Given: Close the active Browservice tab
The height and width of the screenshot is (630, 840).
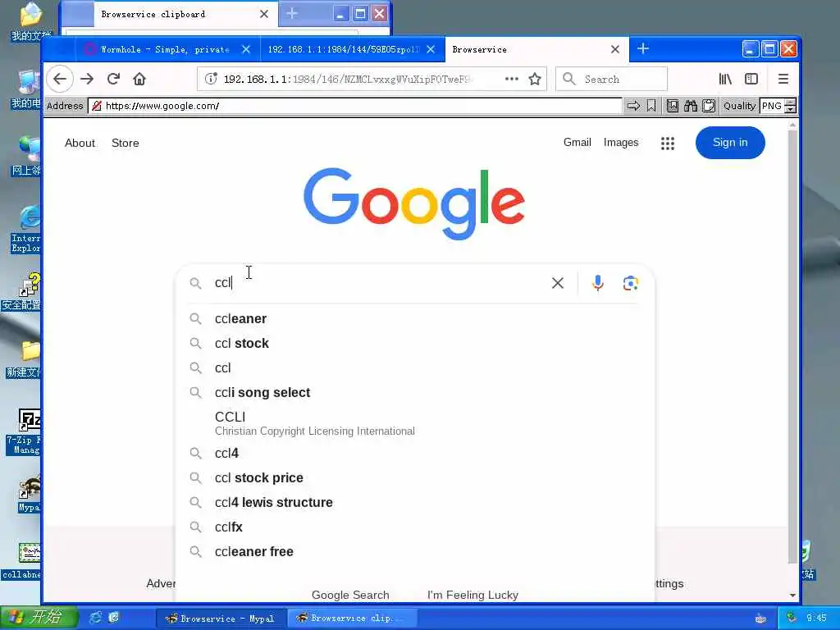Looking at the screenshot, I should [615, 49].
